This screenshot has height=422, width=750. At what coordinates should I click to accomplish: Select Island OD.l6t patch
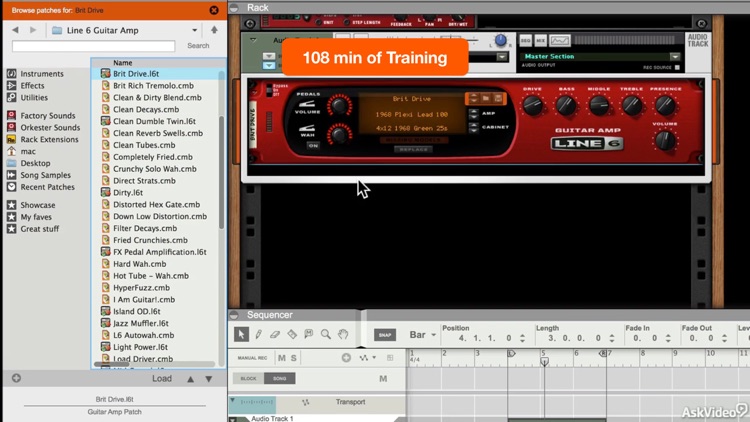point(136,311)
